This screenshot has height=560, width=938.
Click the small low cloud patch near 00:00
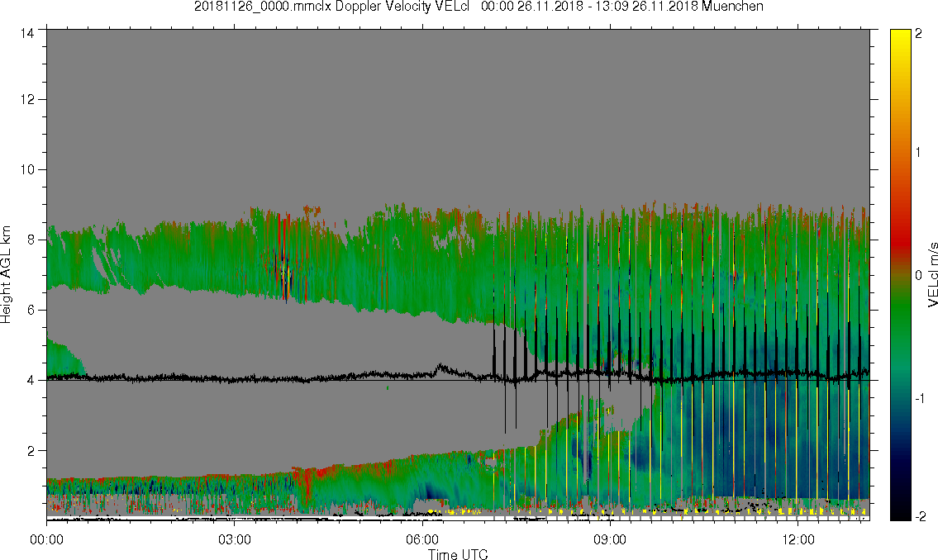pos(63,358)
